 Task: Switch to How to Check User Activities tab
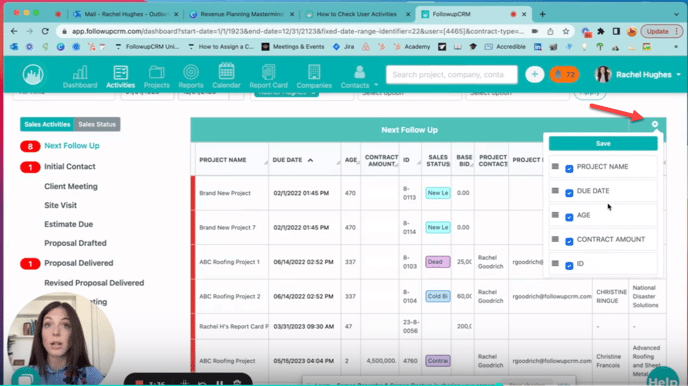[x=358, y=14]
